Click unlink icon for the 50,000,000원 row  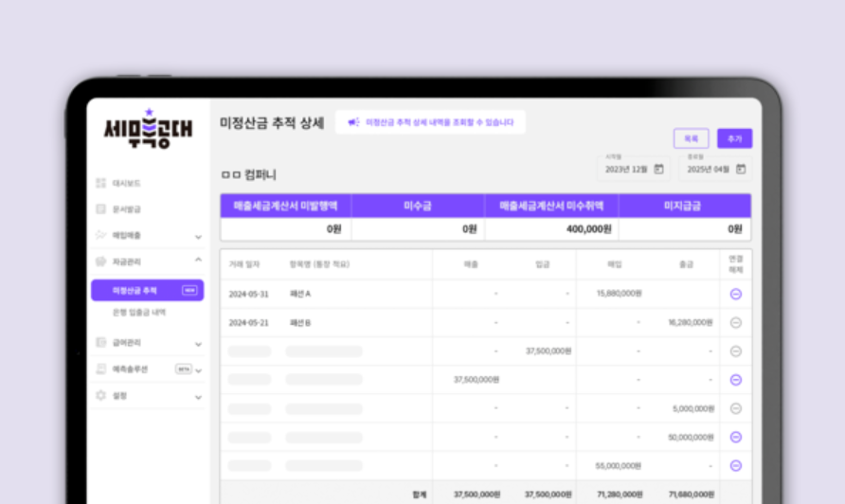click(736, 437)
